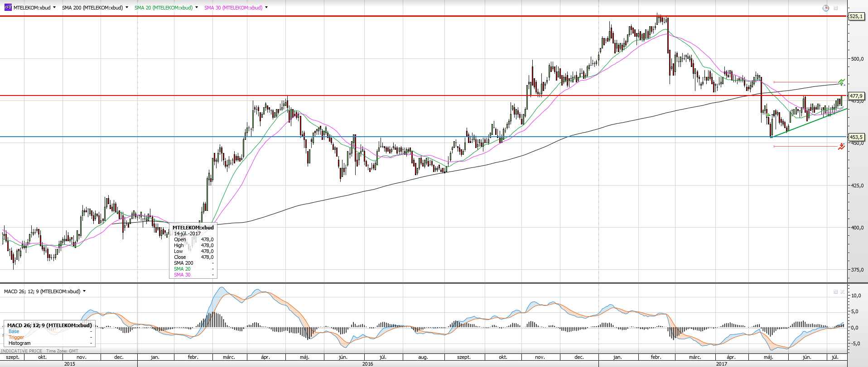
Task: Click the purple CFD instrument icon
Action: click(8, 7)
